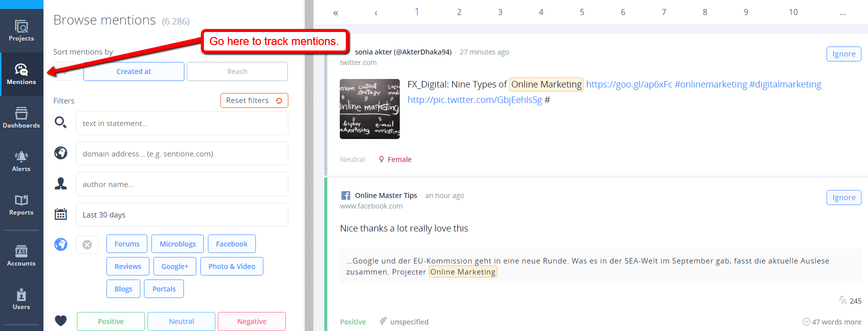Open the Reports section
The height and width of the screenshot is (331, 868).
(21, 204)
